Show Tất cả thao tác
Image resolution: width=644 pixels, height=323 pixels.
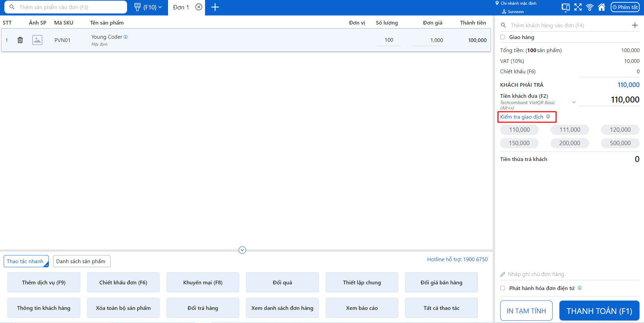pos(441,308)
